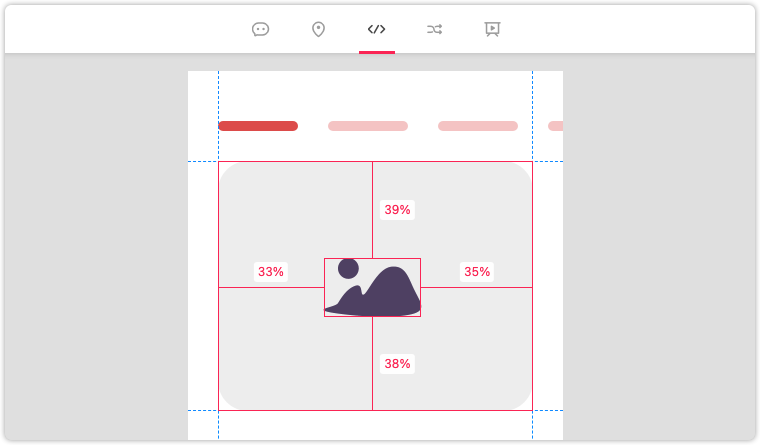Select the second light pink tab pill
Viewport: 760px width, 445px height.
pos(368,126)
